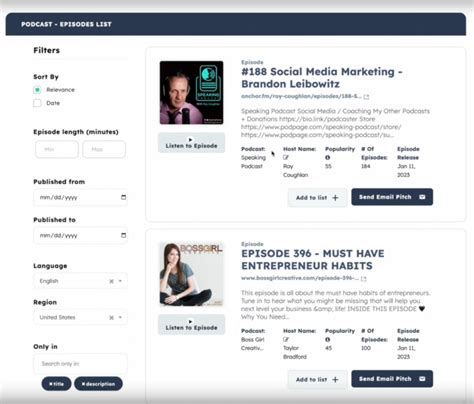Open the calendar icon in the Published to field

(123, 235)
